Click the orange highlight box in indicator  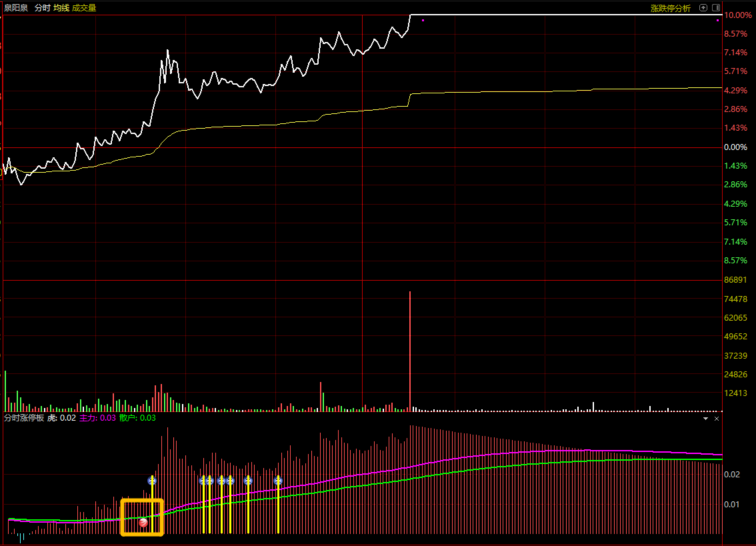click(x=142, y=517)
